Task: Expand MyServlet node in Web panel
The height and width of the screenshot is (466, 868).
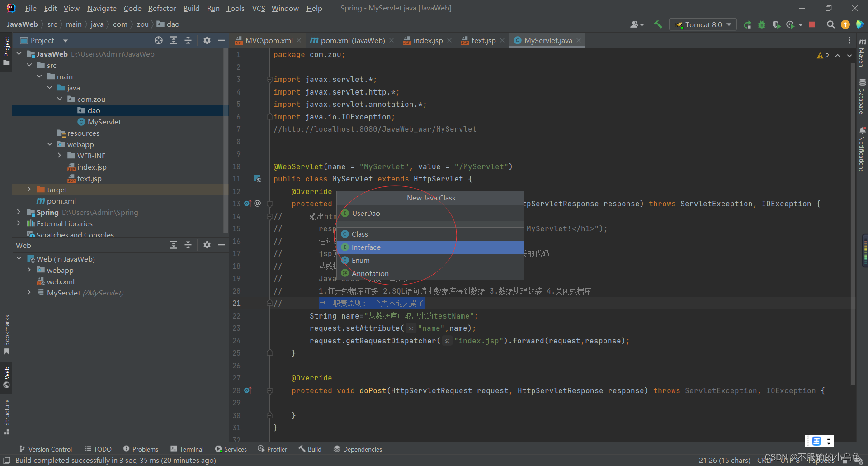Action: coord(29,293)
